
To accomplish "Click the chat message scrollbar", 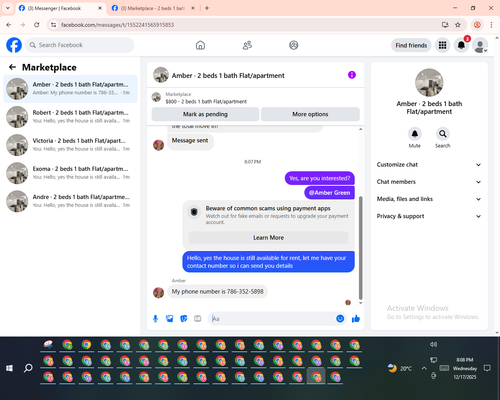I will (x=360, y=248).
